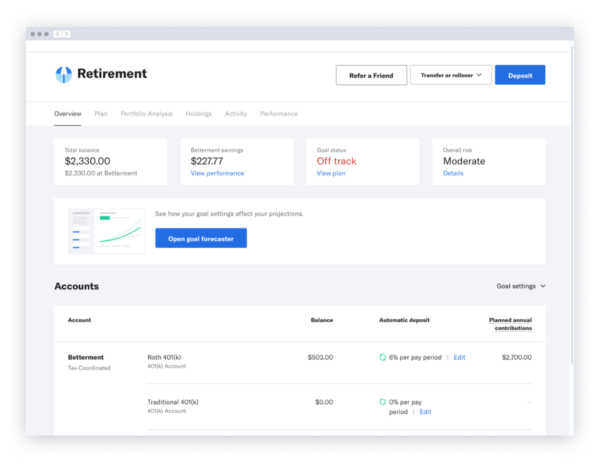Open the Details link under Moderate
The image size is (600, 465).
pos(453,173)
